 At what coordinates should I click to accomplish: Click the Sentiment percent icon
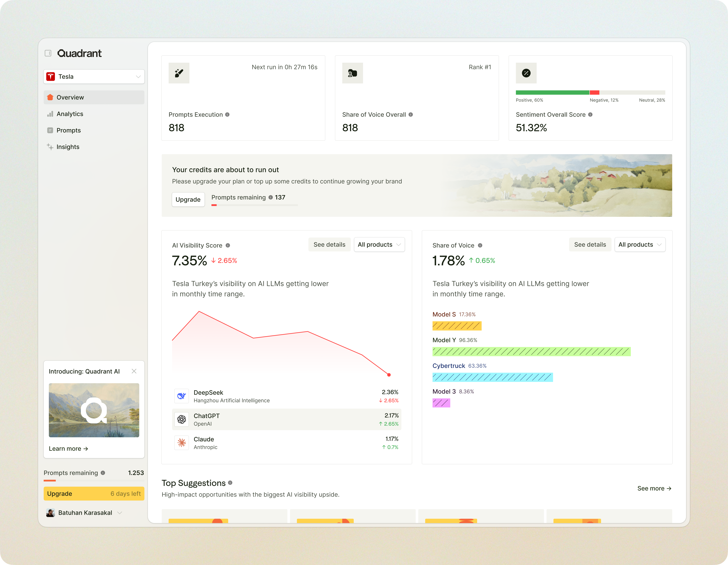(x=526, y=73)
